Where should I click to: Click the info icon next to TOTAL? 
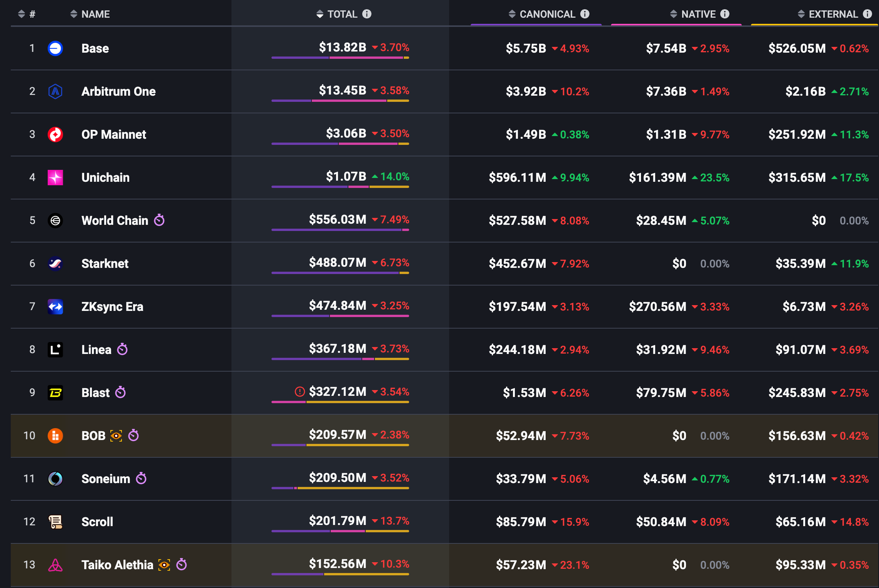[x=367, y=14]
